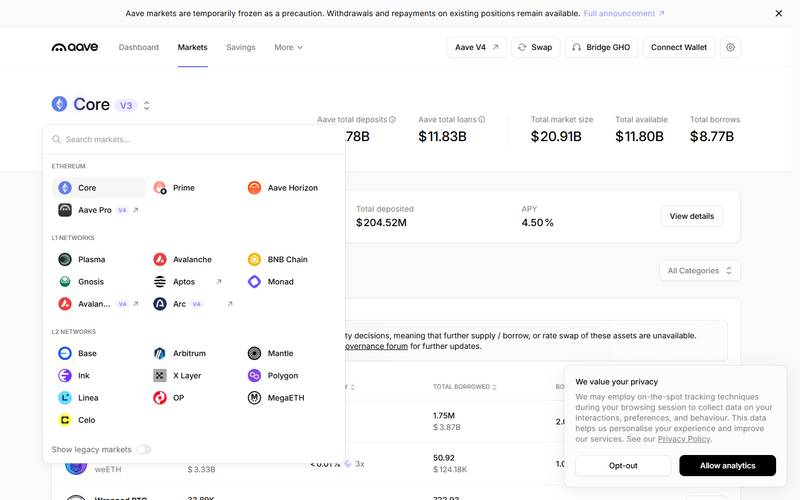Select the Aave Horizon market icon

point(254,188)
